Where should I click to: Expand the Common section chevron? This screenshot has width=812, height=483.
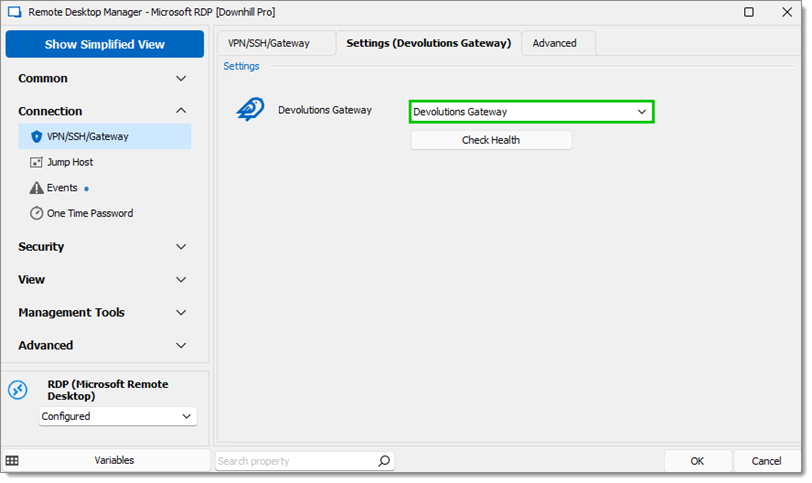181,79
